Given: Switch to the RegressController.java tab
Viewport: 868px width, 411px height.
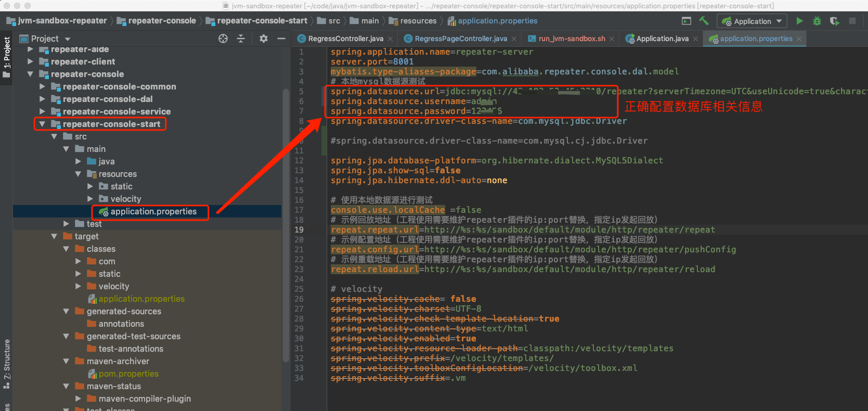Looking at the screenshot, I should (345, 38).
